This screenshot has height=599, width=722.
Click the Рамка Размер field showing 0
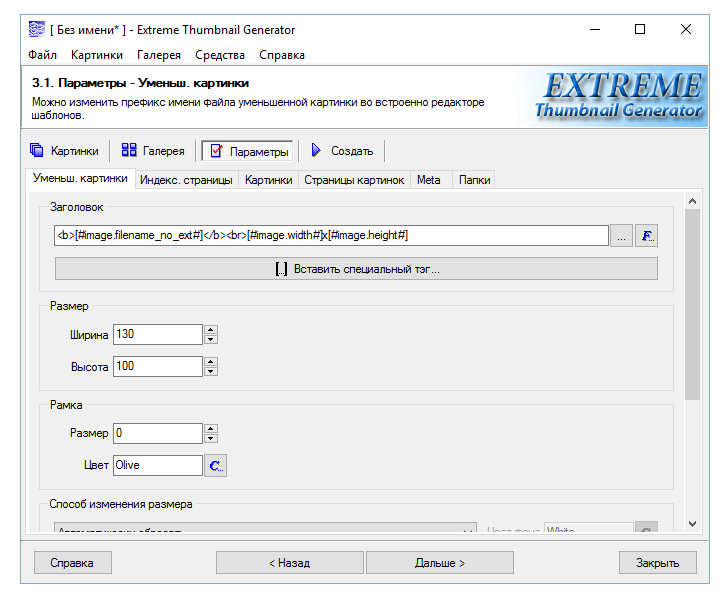157,433
